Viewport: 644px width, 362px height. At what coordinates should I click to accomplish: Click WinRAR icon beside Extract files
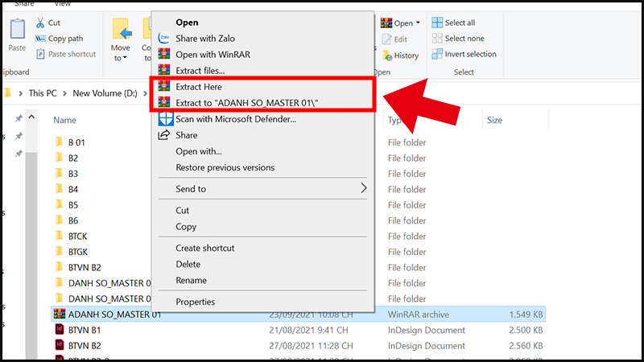pyautogui.click(x=164, y=70)
